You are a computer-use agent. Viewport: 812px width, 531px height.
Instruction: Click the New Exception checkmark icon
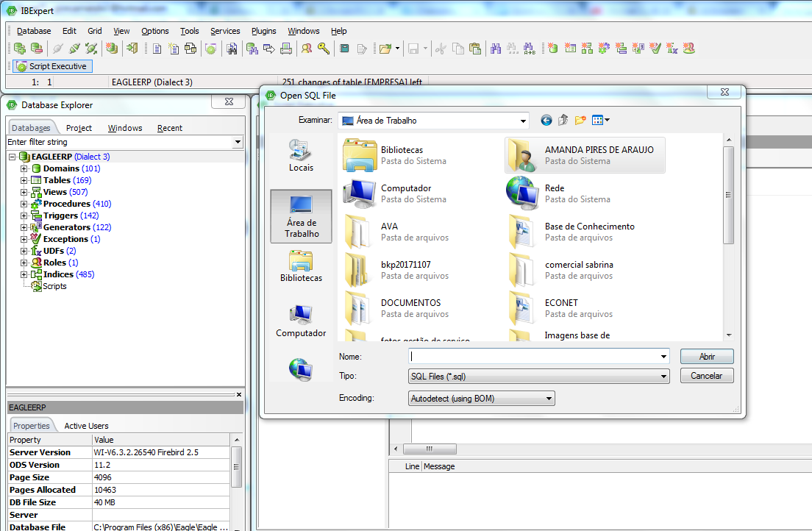[x=655, y=49]
